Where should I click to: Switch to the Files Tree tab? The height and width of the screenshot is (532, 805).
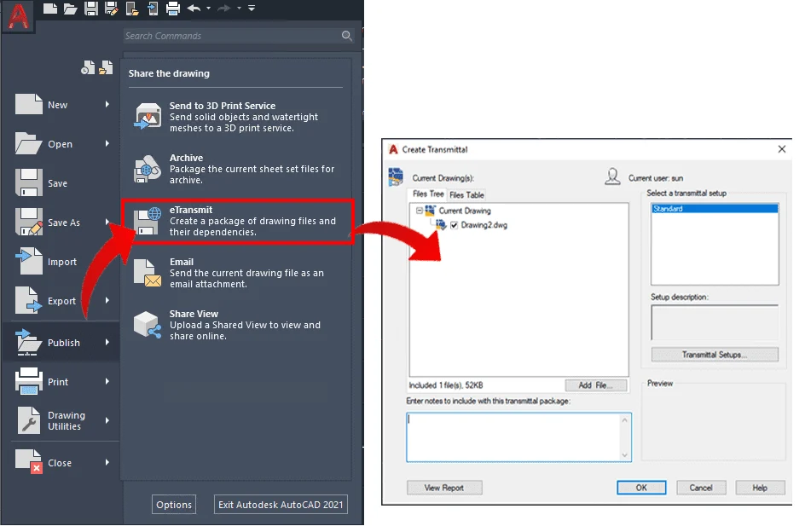click(x=428, y=194)
